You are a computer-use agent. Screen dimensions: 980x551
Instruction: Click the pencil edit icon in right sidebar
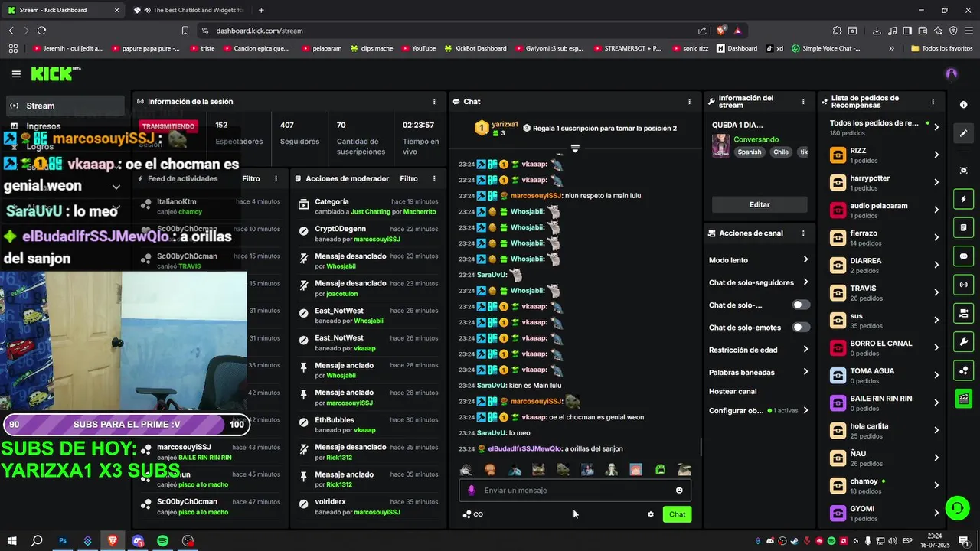(964, 133)
